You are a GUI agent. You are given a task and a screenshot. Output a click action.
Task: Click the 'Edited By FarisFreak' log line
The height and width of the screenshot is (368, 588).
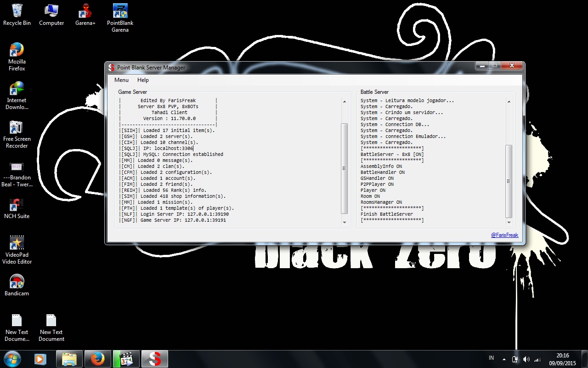[168, 100]
